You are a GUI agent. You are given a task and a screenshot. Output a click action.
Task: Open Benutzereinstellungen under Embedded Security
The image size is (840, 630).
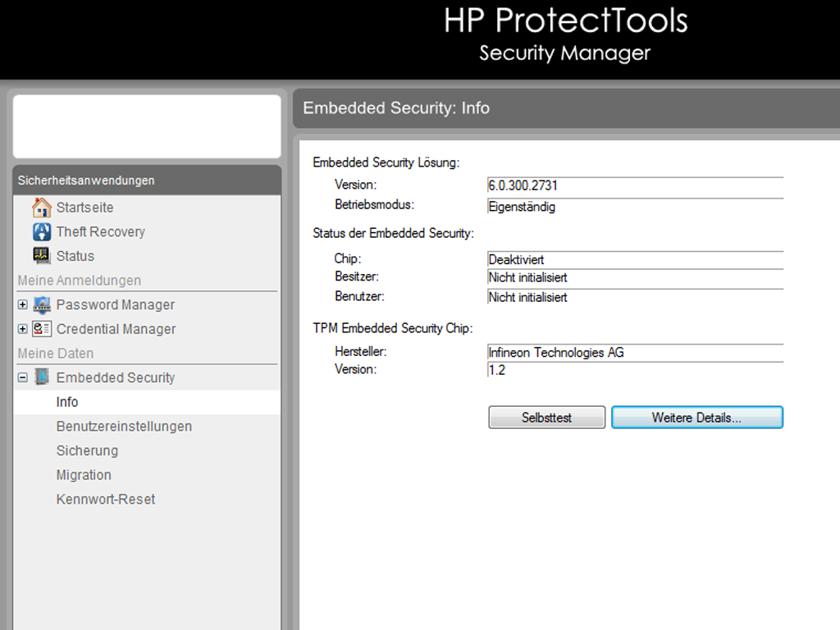(124, 427)
